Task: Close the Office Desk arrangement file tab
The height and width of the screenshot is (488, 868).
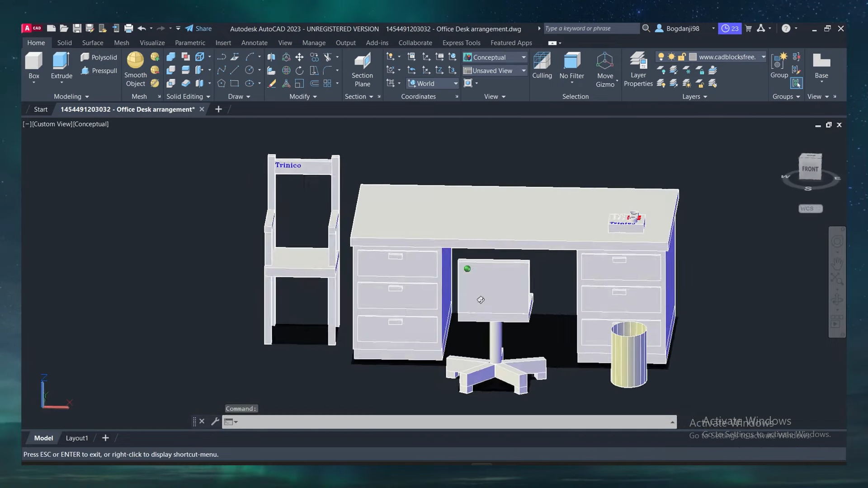Action: 202,109
